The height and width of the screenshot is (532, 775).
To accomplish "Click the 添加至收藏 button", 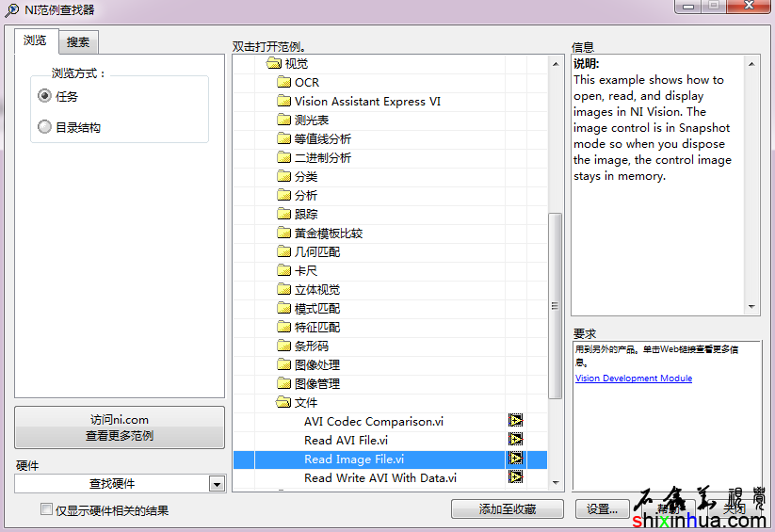I will pos(507,508).
